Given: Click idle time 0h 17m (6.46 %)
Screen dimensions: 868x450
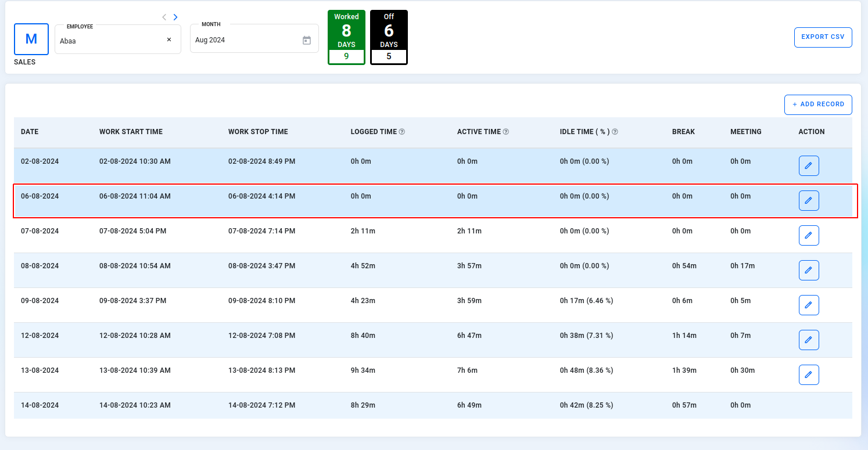Looking at the screenshot, I should coord(586,301).
